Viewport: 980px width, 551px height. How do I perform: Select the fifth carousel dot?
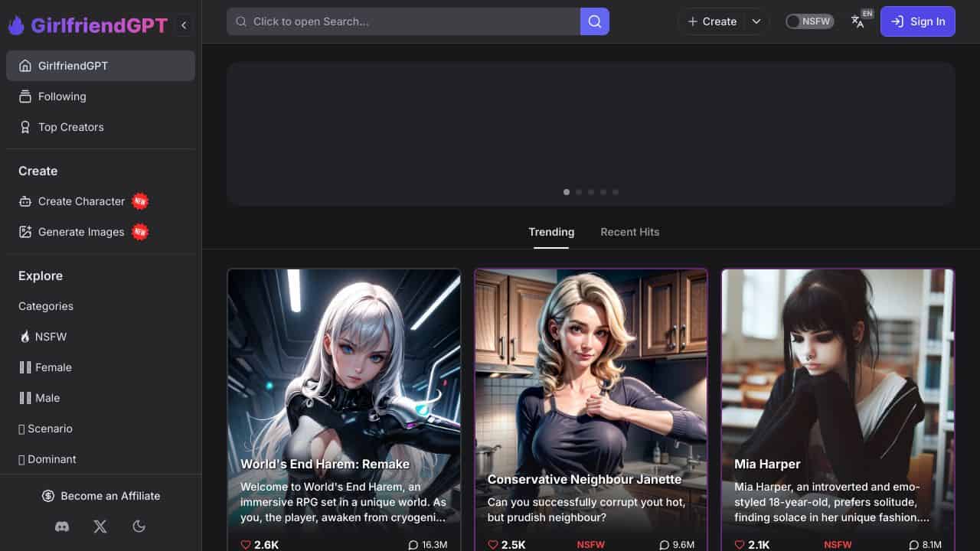(x=616, y=192)
